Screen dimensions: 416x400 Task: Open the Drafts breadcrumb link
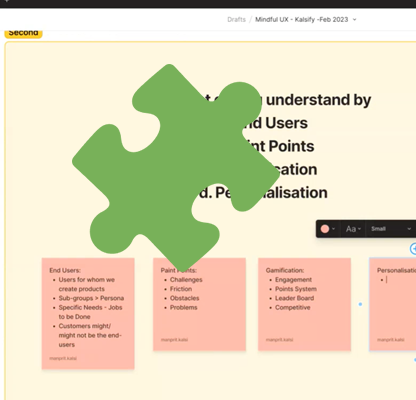236,20
